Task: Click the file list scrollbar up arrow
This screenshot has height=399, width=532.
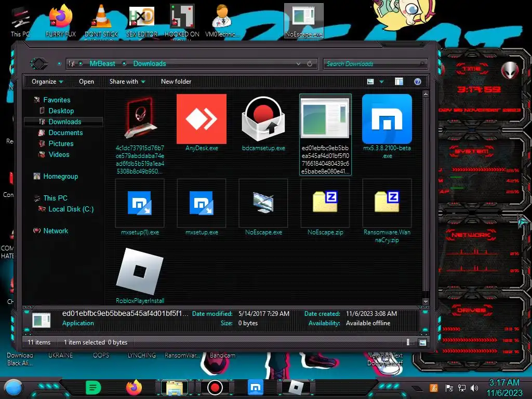Action: tap(425, 94)
